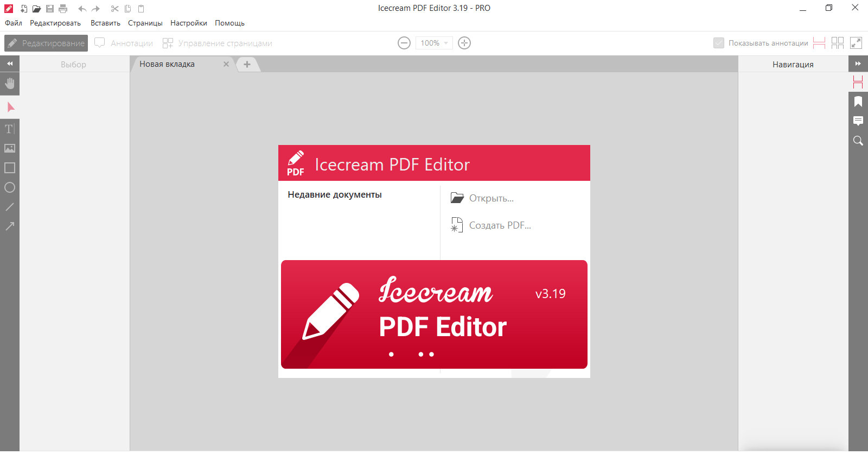Image resolution: width=868 pixels, height=467 pixels.
Task: Add a new tab with plus button
Action: [247, 64]
